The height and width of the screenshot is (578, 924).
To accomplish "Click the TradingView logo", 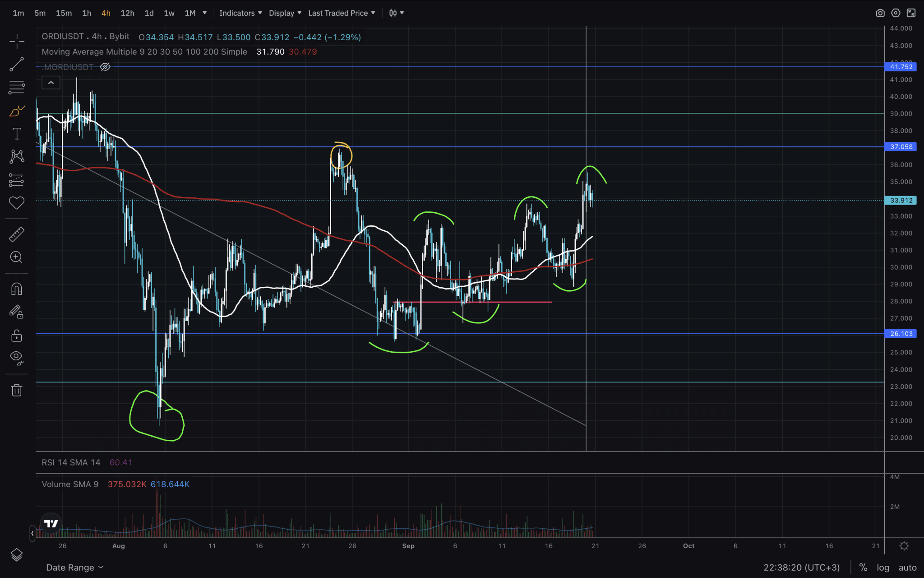I will click(x=51, y=523).
